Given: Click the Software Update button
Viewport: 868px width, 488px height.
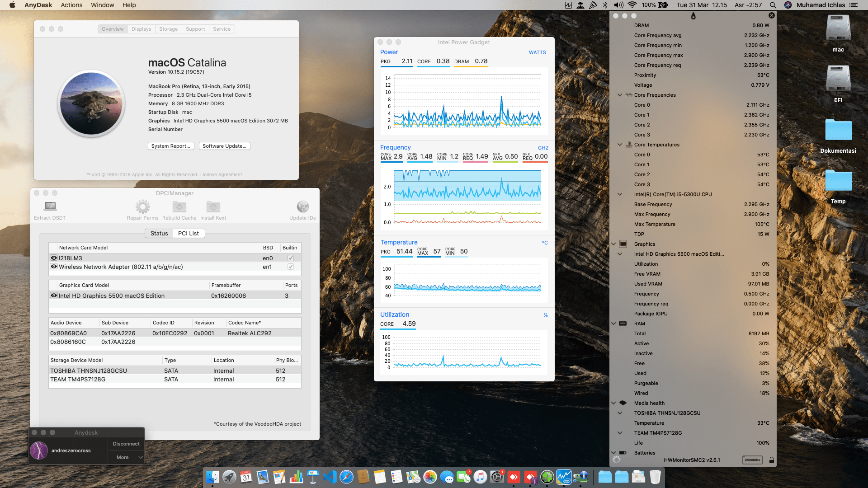Looking at the screenshot, I should (224, 146).
